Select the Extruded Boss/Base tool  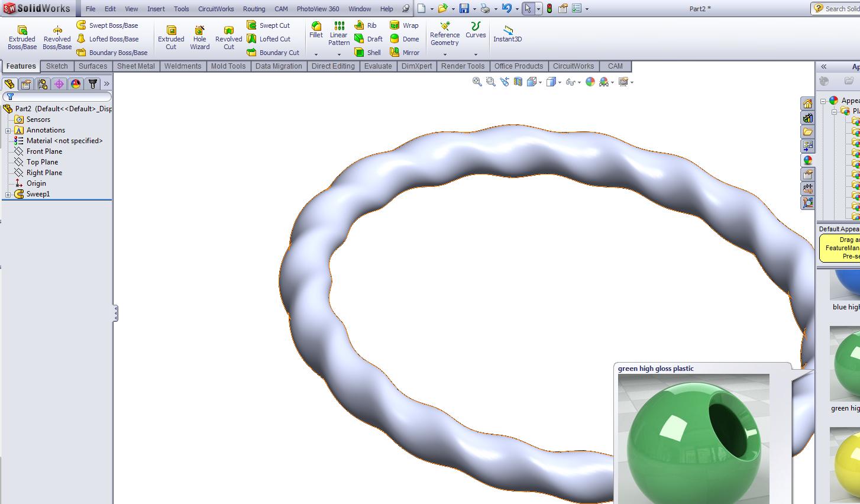pos(22,37)
